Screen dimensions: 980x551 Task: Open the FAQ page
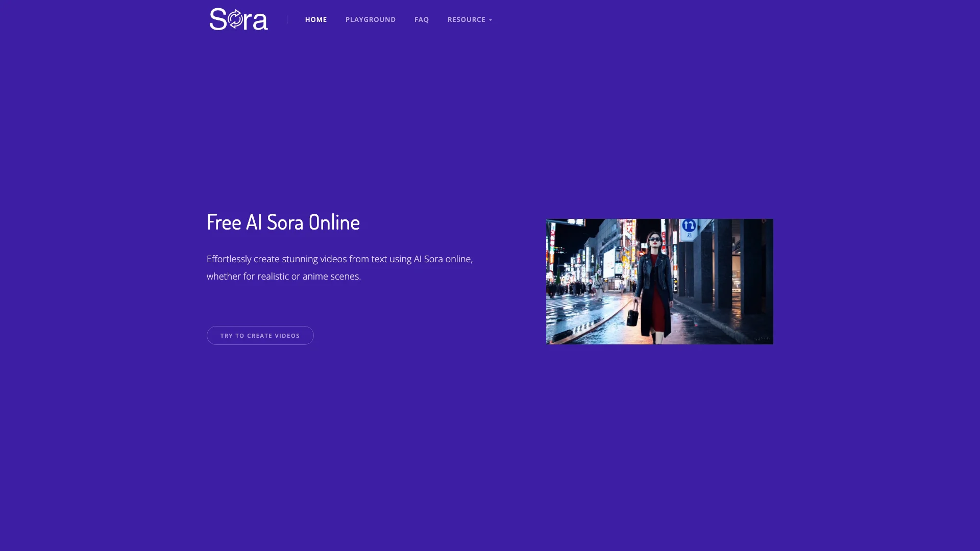(422, 19)
